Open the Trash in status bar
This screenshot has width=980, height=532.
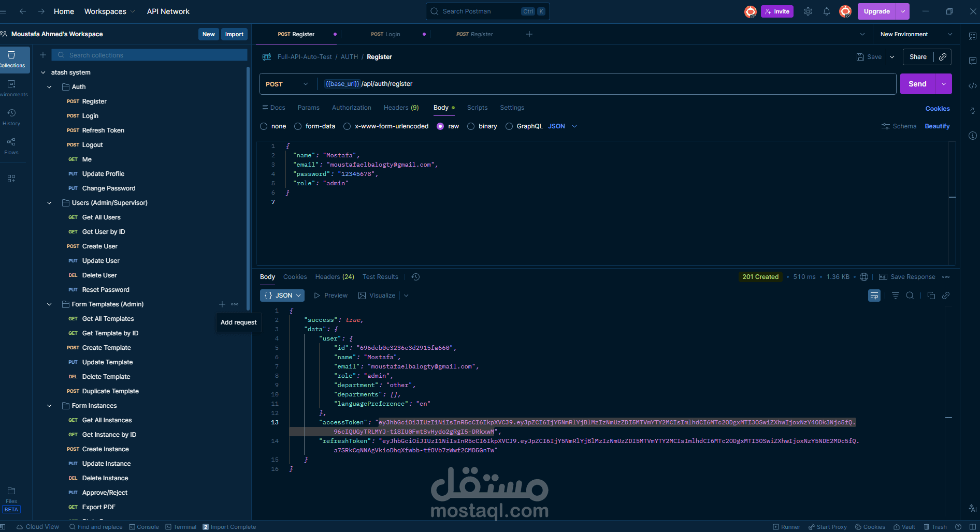[x=935, y=527]
